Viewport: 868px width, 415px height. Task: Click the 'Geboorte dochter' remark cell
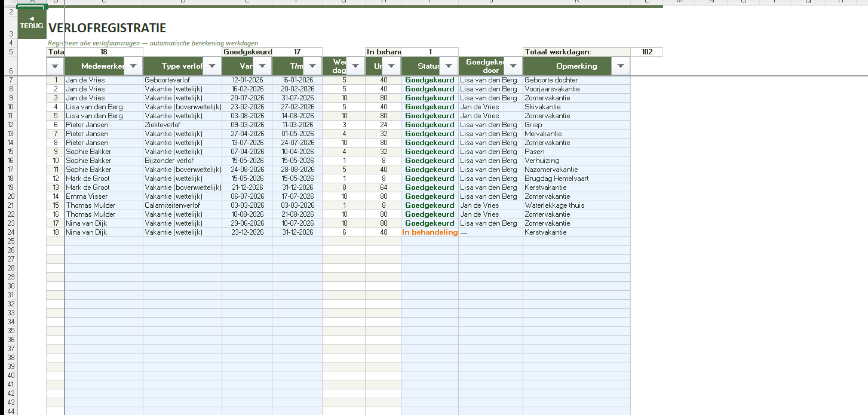point(576,80)
